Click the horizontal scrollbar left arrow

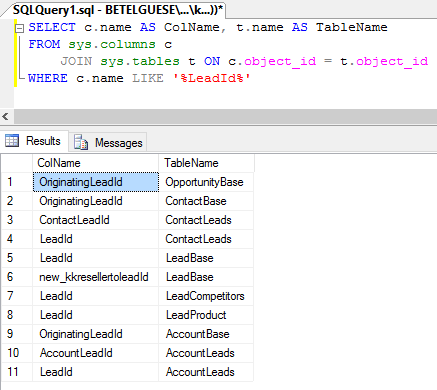[5, 117]
